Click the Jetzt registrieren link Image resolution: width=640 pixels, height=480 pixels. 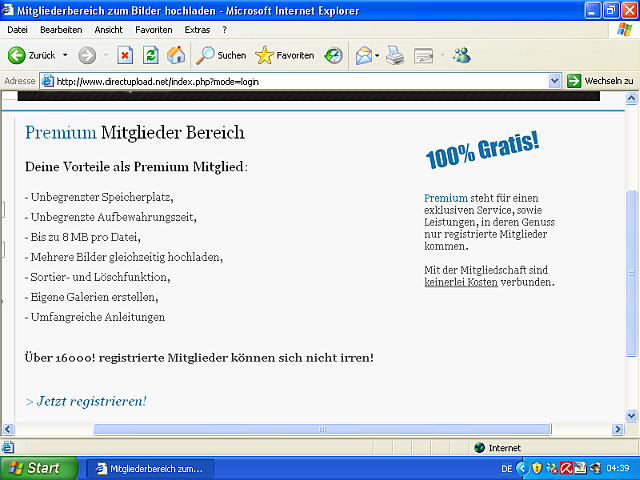(x=86, y=401)
